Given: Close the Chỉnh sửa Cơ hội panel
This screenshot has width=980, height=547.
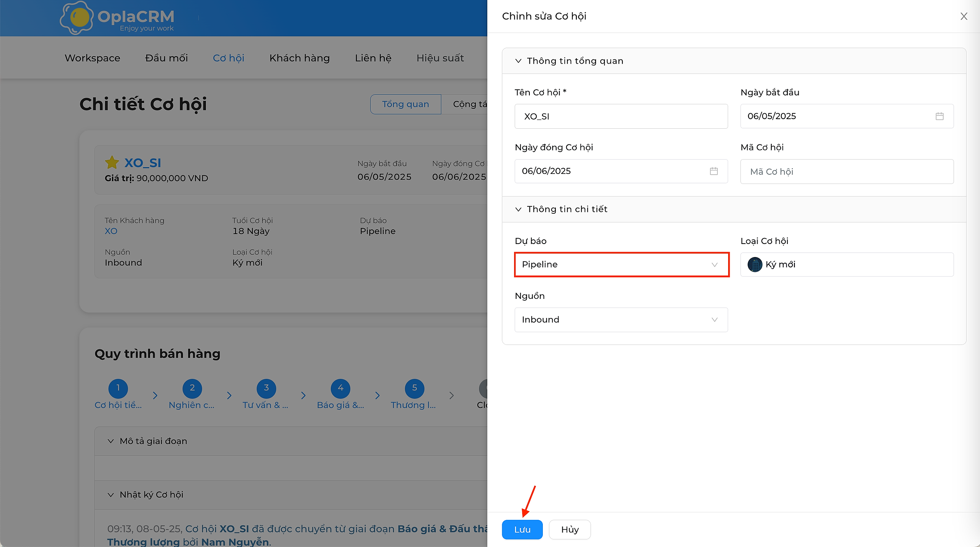Looking at the screenshot, I should 964,16.
